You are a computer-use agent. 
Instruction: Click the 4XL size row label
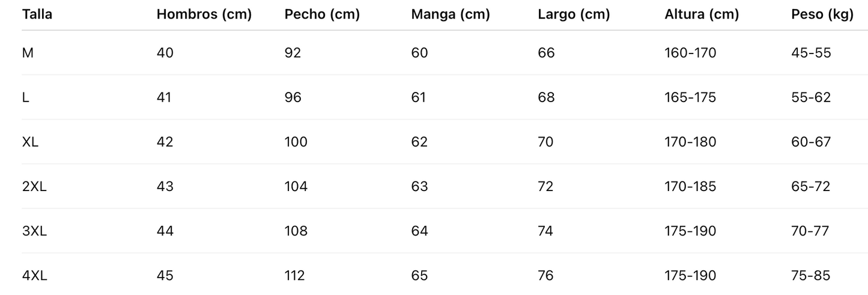tap(34, 276)
